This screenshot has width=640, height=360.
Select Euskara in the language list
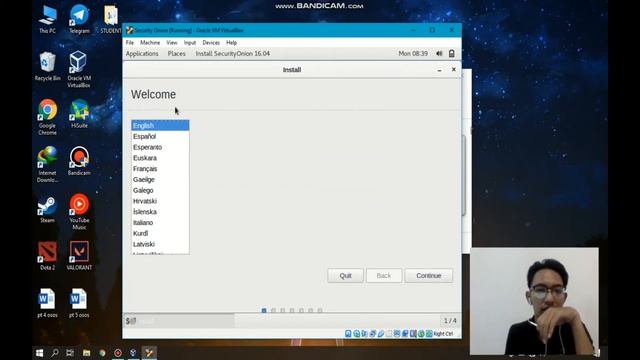pyautogui.click(x=160, y=158)
